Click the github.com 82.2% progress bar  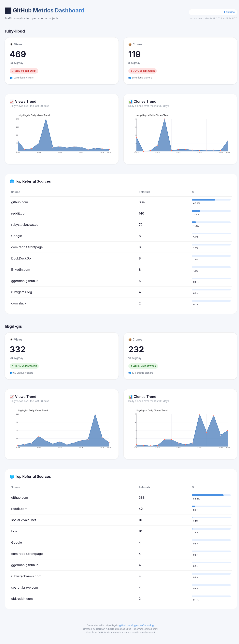point(211,495)
